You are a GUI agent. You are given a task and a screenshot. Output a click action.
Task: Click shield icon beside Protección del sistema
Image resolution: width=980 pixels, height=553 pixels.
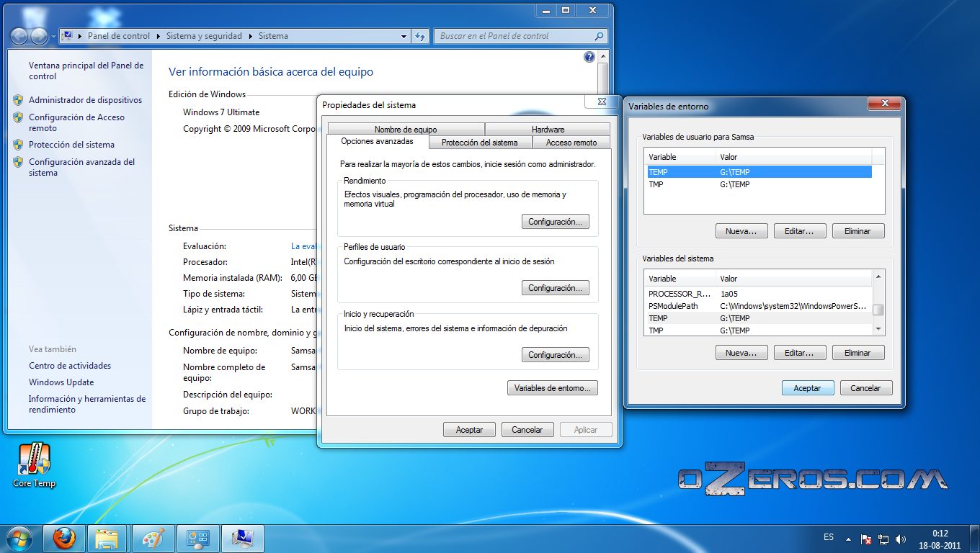[18, 145]
